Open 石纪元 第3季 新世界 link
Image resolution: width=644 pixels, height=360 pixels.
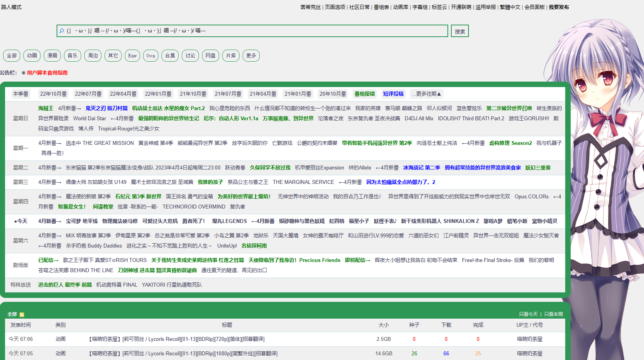pos(138,197)
